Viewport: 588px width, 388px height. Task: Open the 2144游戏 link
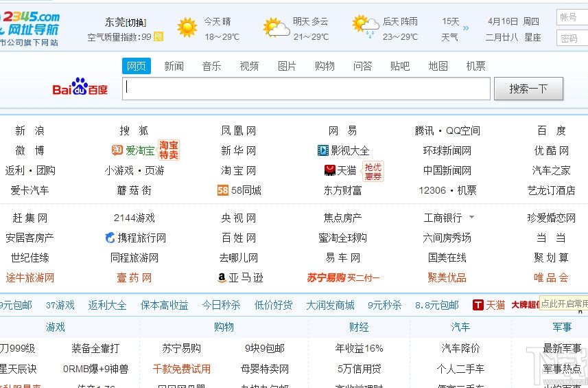click(134, 218)
